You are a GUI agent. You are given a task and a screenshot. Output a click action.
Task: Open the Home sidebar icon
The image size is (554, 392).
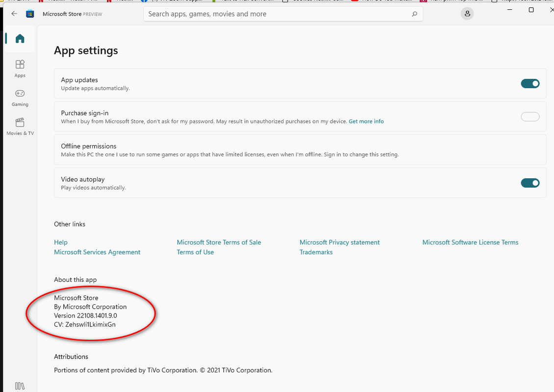coord(20,39)
